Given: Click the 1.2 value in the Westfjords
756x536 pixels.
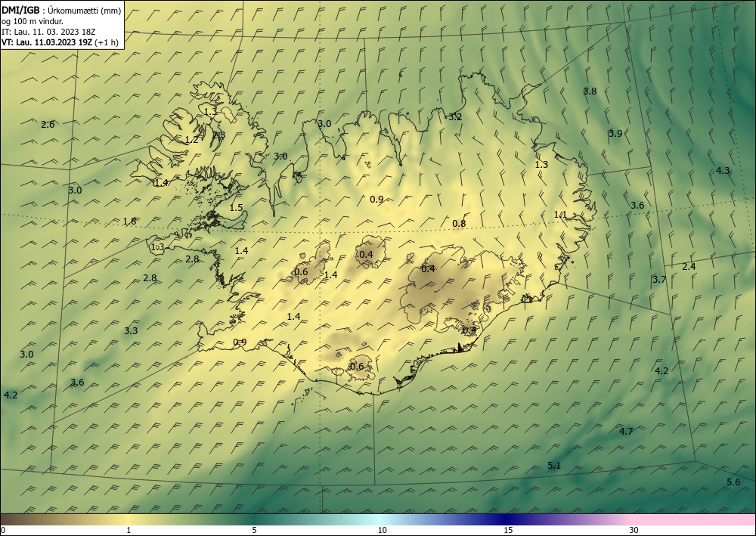Looking at the screenshot, I should point(192,140).
